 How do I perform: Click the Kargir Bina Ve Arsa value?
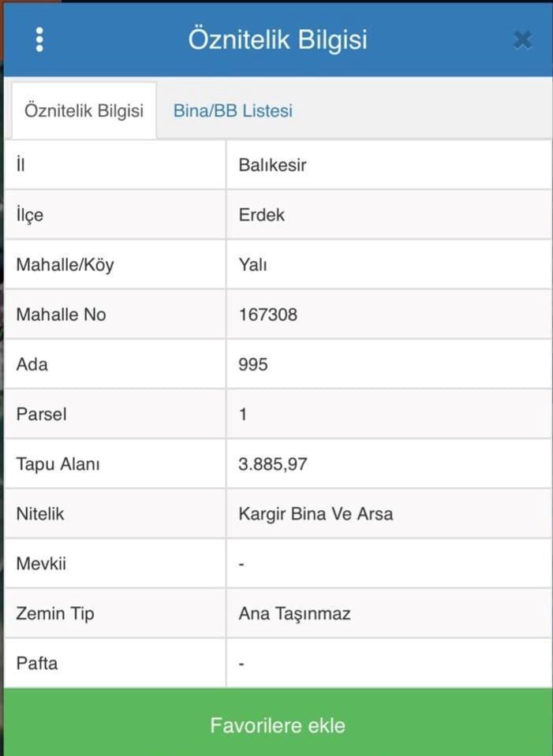[x=316, y=514]
